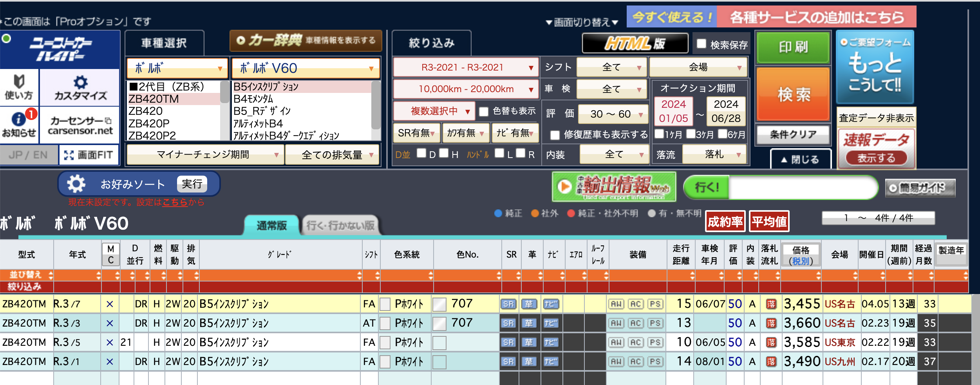
Task: Click the 成約率 button
Action: (x=725, y=222)
